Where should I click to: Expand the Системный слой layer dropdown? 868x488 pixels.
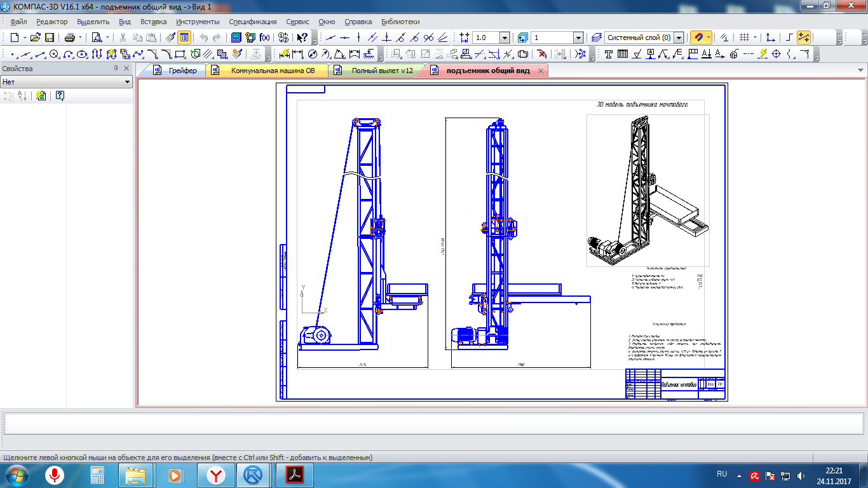coord(679,38)
